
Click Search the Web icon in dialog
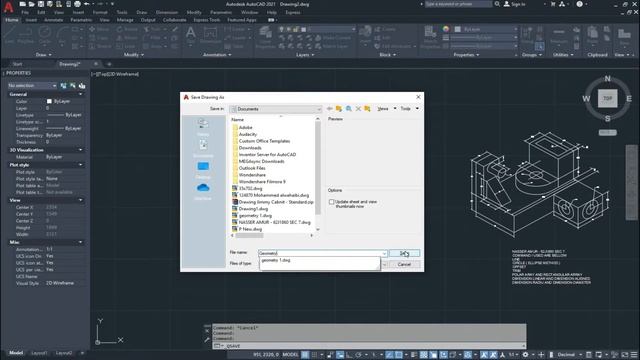pos(349,109)
